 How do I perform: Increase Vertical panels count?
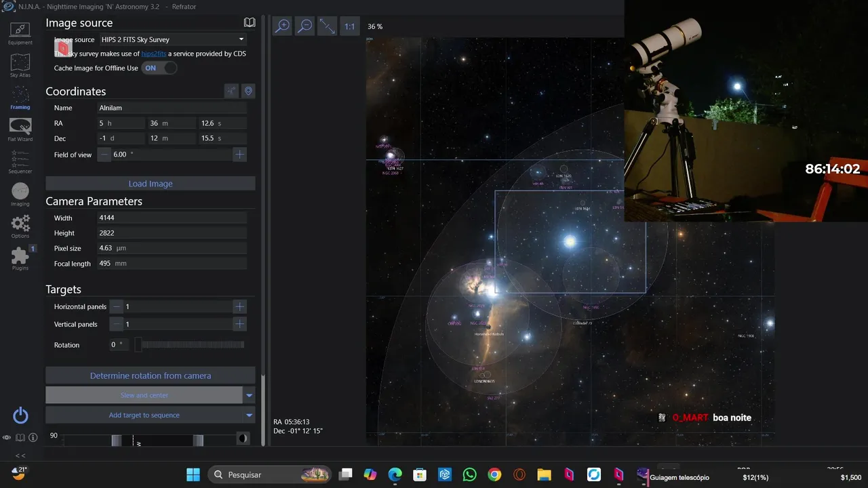239,324
